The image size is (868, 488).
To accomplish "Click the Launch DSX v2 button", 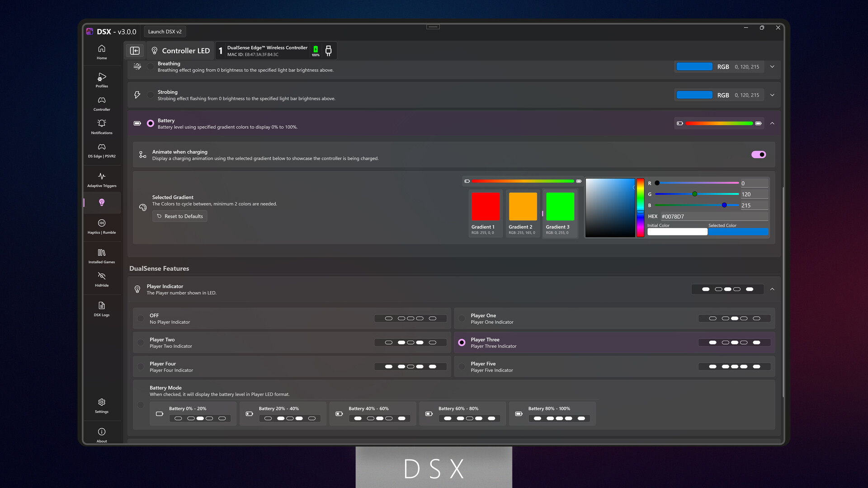I will click(165, 31).
